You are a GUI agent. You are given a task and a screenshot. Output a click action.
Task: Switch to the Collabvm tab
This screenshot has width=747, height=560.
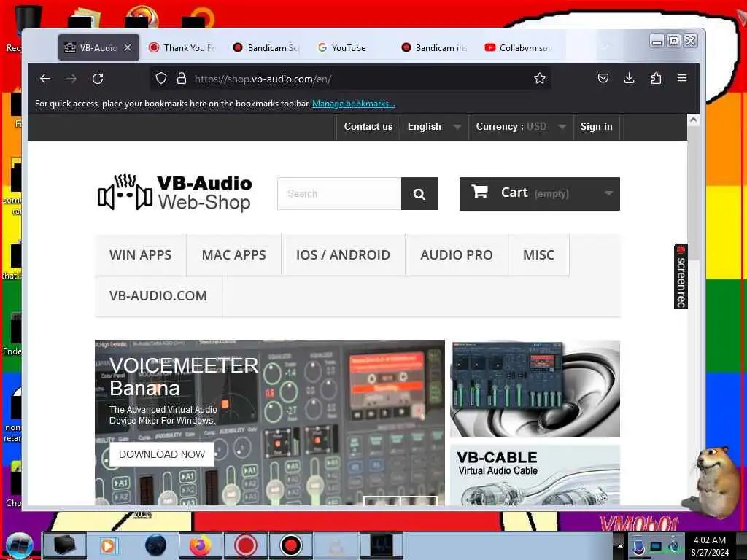519,47
